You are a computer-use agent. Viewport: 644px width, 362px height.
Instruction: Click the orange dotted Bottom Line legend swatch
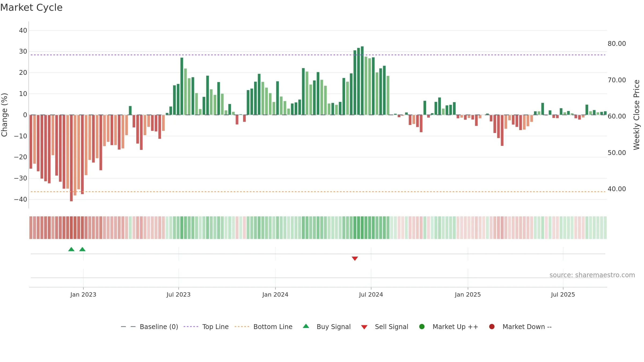tap(242, 327)
